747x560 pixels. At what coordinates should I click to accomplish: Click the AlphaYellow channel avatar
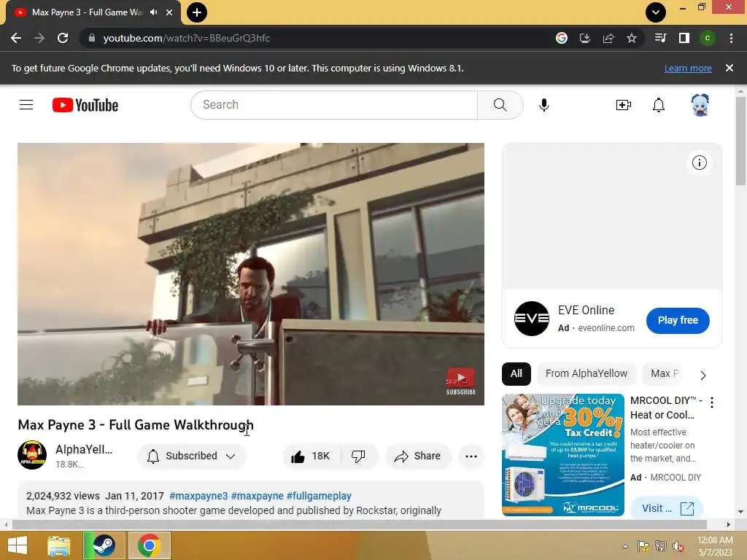click(x=32, y=455)
